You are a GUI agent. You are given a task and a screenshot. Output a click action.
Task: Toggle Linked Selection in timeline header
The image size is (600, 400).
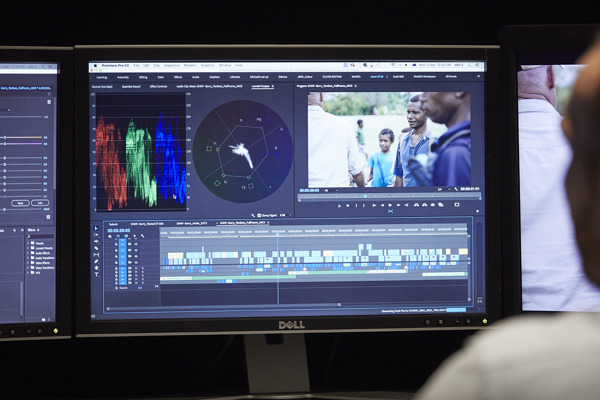126,236
